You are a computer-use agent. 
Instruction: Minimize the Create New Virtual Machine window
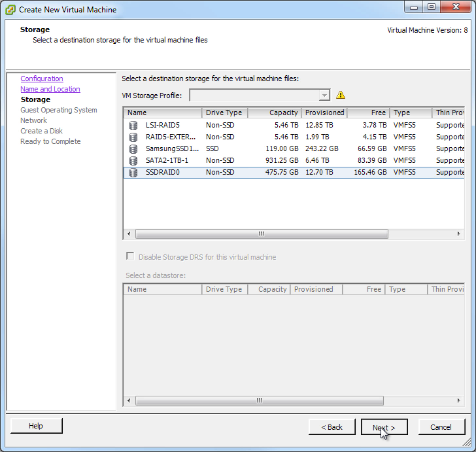tap(414, 7)
